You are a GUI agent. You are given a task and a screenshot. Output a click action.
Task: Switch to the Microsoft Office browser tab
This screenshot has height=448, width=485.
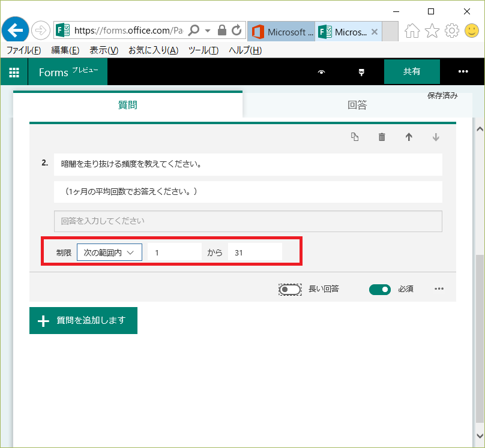(x=281, y=32)
